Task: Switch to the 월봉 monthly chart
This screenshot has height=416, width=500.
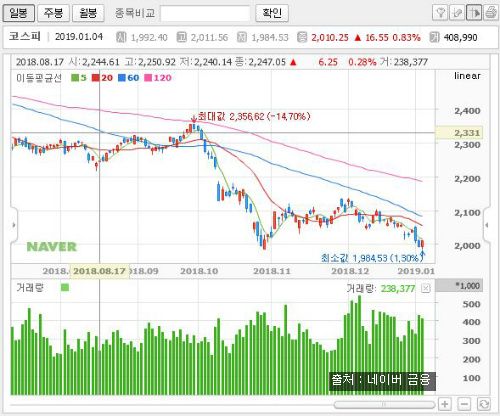Action: (x=88, y=13)
